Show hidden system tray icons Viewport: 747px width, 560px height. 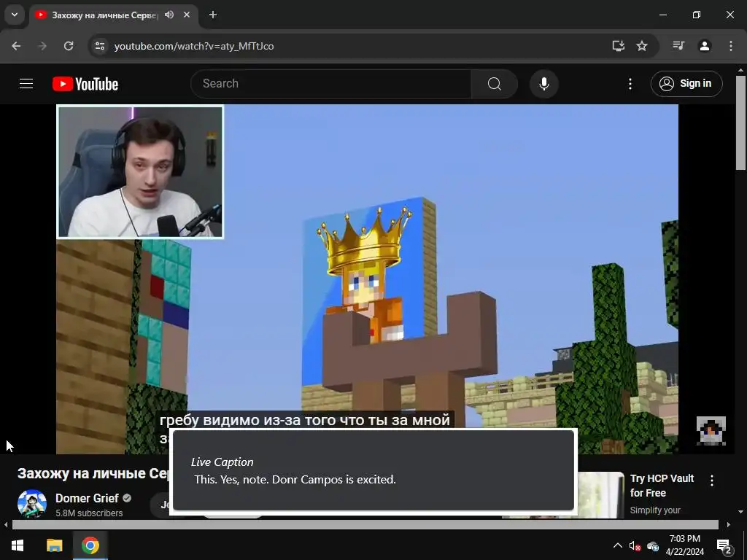coord(617,545)
